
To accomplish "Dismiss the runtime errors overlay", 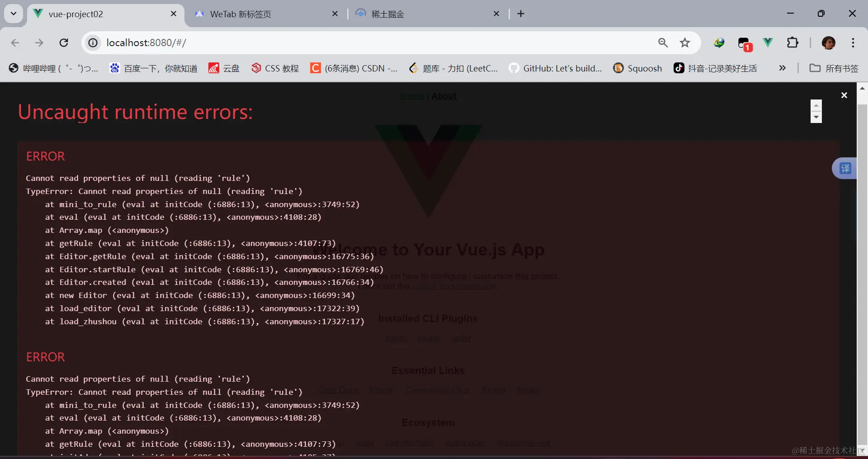I will click(x=844, y=95).
